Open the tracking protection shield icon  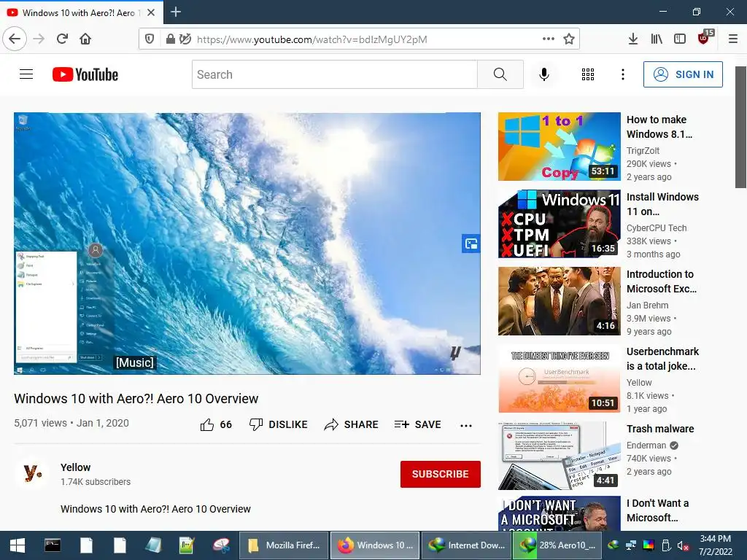pos(150,39)
